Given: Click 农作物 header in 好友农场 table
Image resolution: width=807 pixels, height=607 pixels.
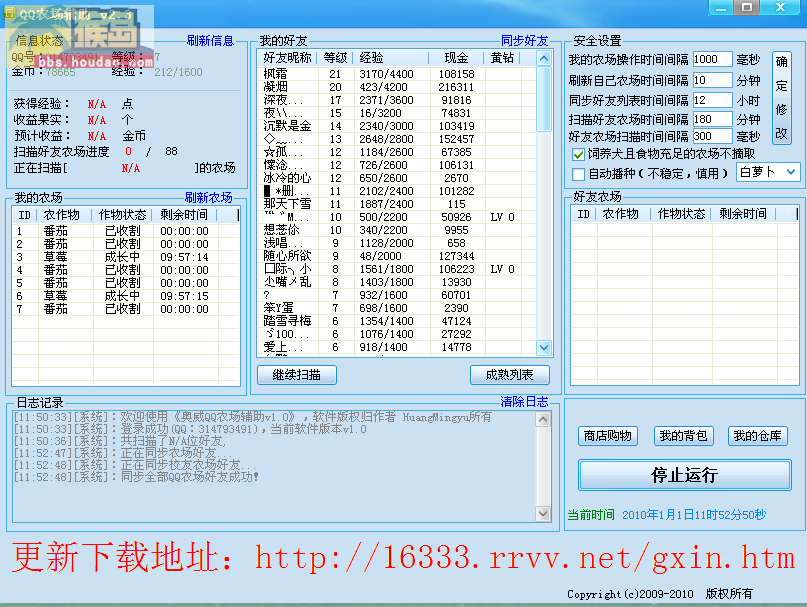Looking at the screenshot, I should tap(621, 214).
